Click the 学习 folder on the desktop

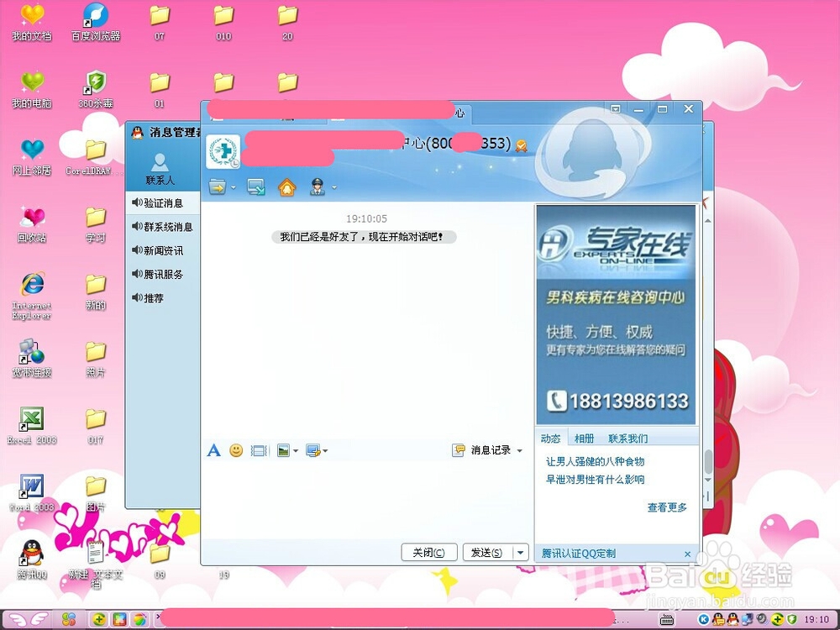coord(96,224)
